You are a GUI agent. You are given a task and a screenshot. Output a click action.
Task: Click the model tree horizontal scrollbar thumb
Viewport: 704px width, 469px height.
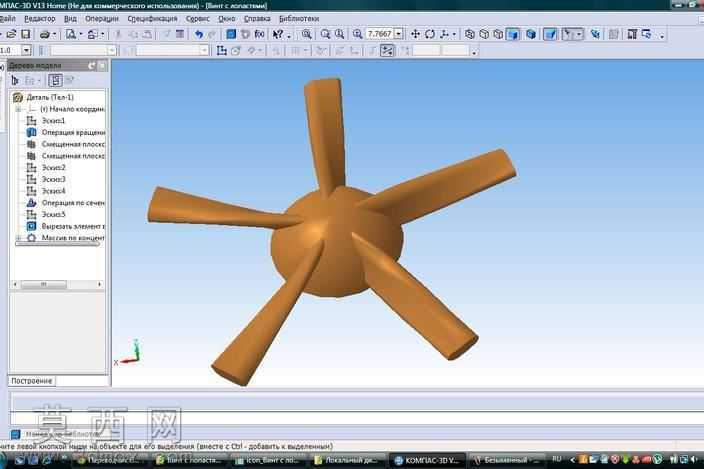(x=44, y=285)
